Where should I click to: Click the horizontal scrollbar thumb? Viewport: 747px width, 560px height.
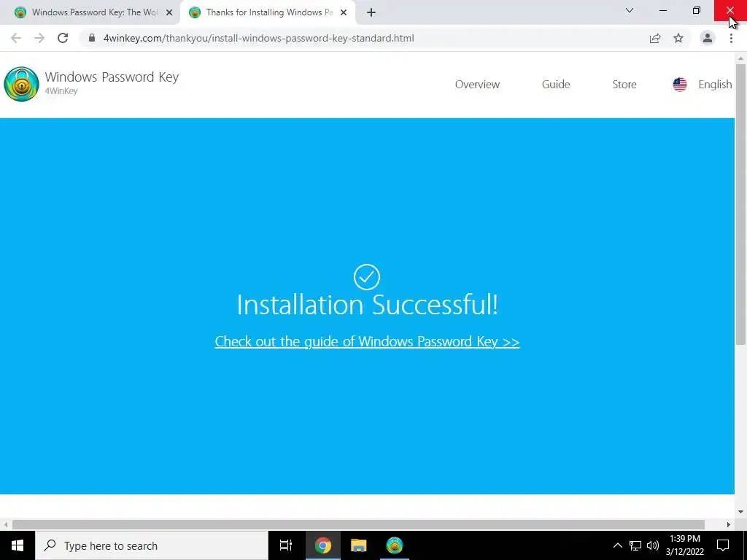pyautogui.click(x=358, y=524)
